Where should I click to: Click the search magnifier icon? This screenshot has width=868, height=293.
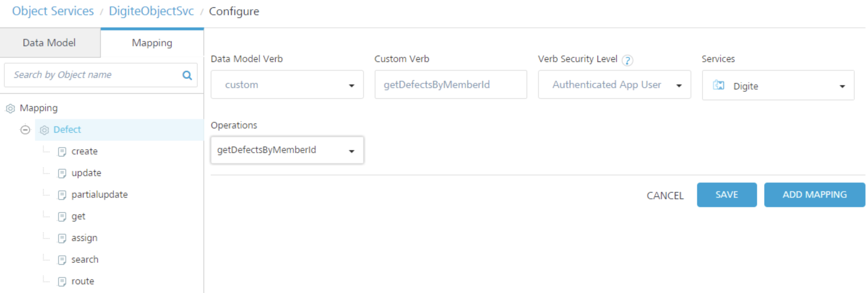[187, 75]
